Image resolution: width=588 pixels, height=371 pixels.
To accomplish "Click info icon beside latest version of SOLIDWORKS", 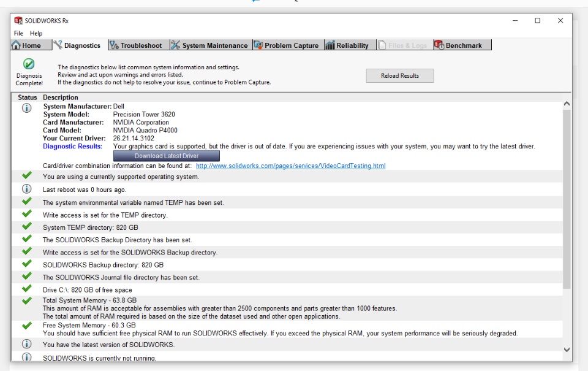I will [26, 344].
